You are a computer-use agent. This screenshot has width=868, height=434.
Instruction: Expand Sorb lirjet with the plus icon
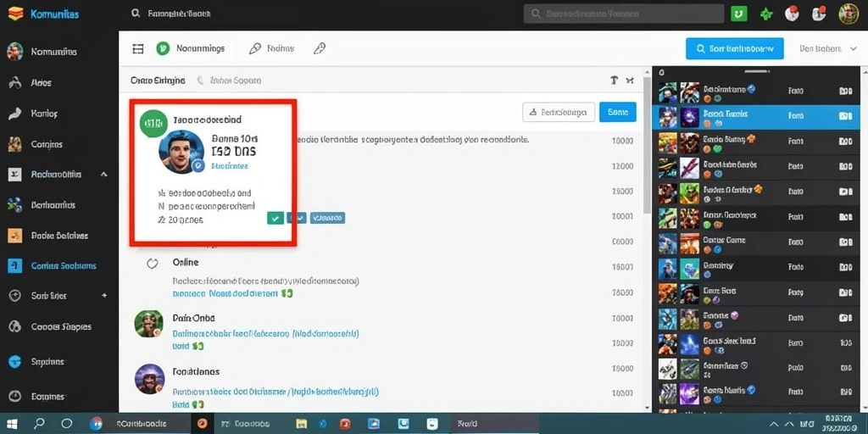click(104, 296)
